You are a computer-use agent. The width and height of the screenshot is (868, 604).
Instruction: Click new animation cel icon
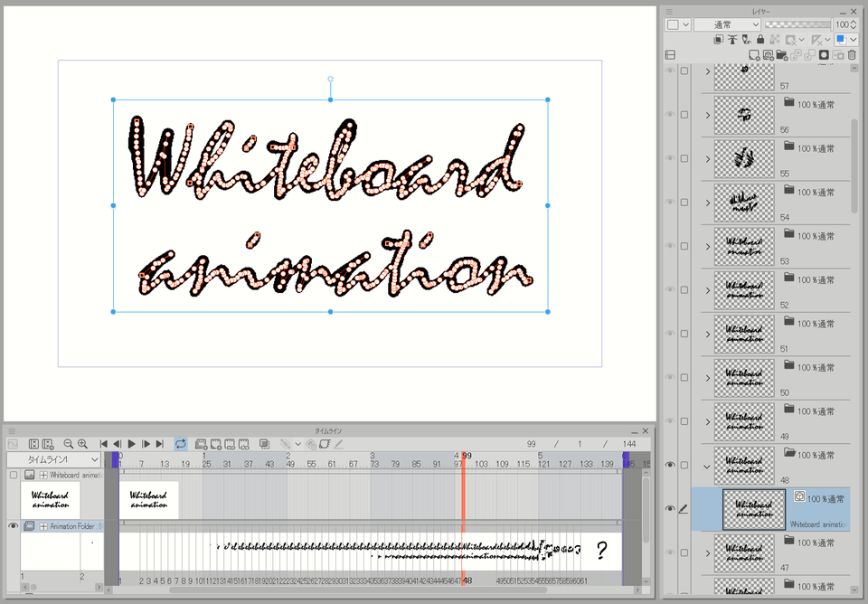tap(216, 444)
